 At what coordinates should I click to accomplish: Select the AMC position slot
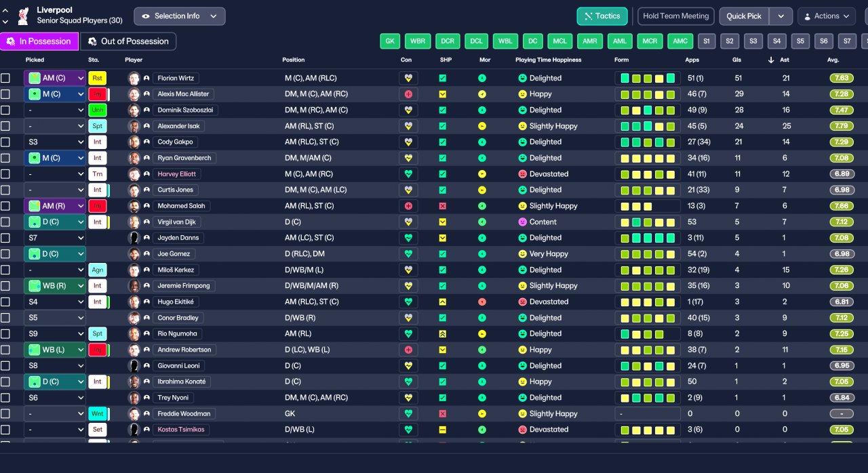[680, 41]
